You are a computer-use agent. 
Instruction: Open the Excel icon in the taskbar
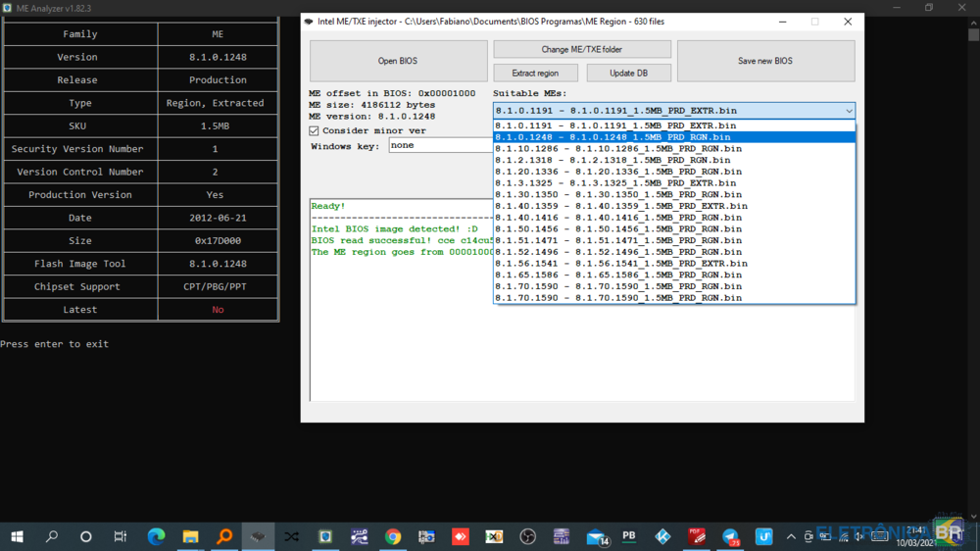494,536
